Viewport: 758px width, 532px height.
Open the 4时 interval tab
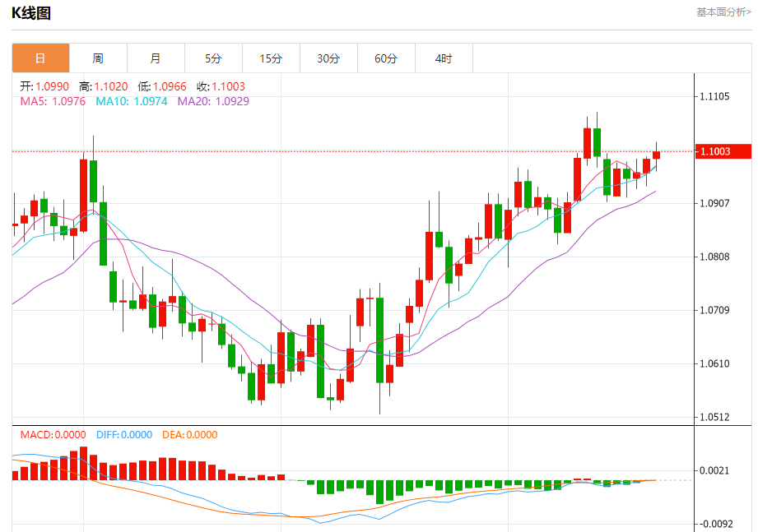[444, 58]
